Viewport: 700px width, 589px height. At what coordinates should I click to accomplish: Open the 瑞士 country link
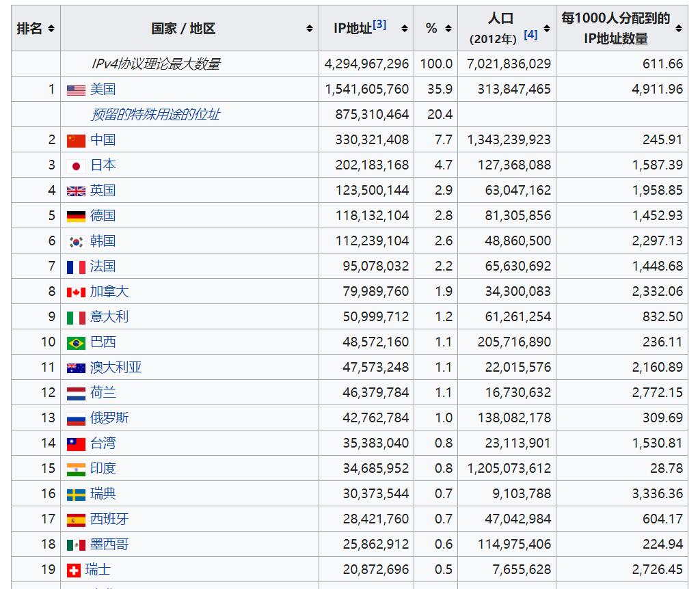pyautogui.click(x=98, y=570)
